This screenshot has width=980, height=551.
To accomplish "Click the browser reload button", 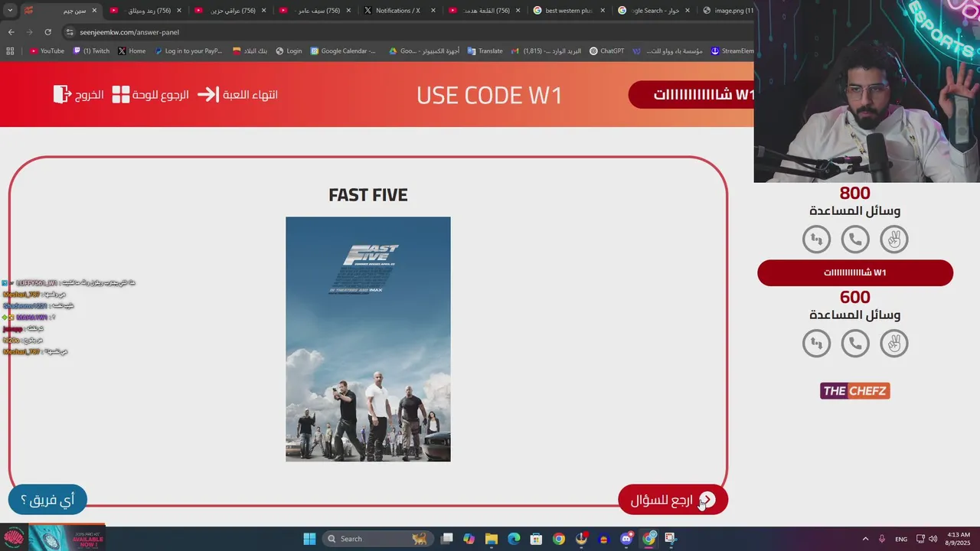I will (x=47, y=32).
